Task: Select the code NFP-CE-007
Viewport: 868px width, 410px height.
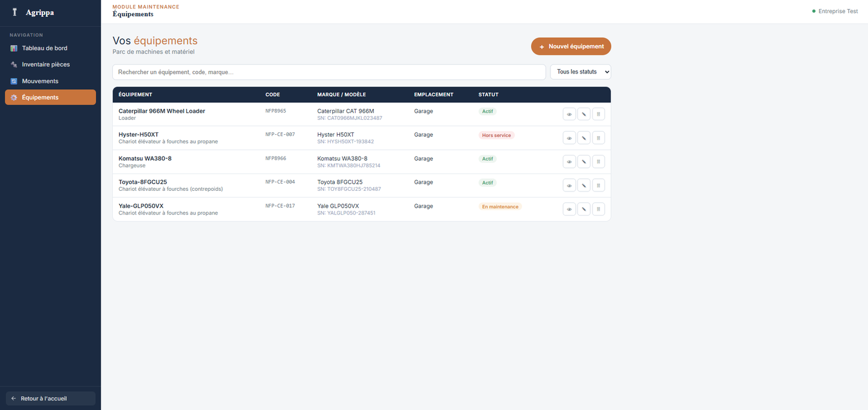Action: [x=280, y=134]
